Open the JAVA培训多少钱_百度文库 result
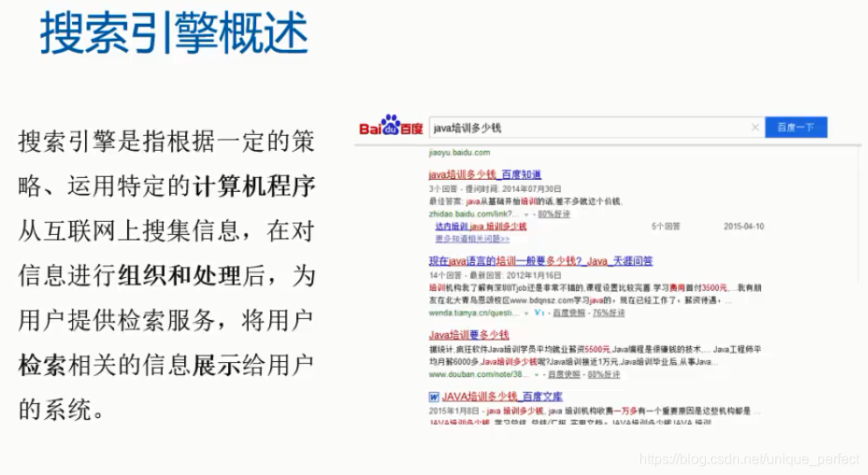Viewport: 868px width, 475px height. pos(502,397)
